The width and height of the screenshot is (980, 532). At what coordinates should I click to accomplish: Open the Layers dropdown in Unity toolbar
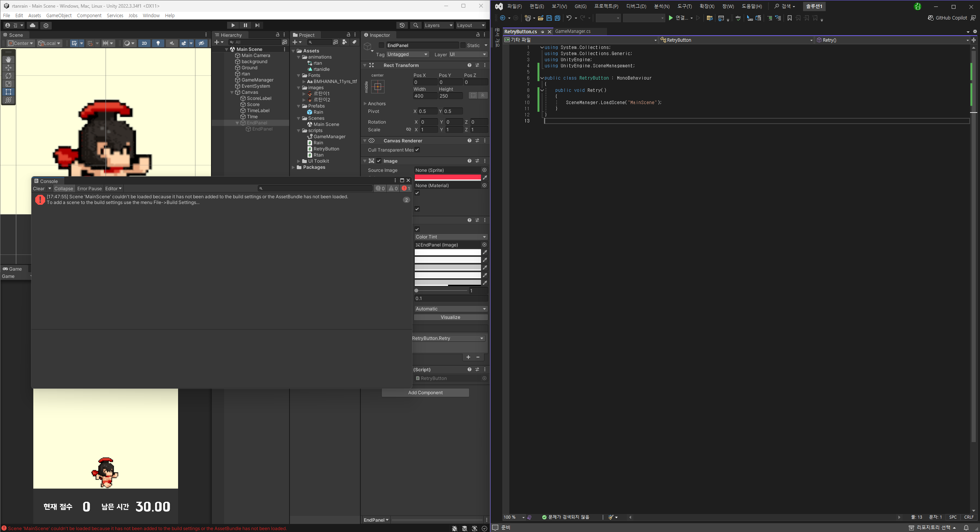point(438,25)
